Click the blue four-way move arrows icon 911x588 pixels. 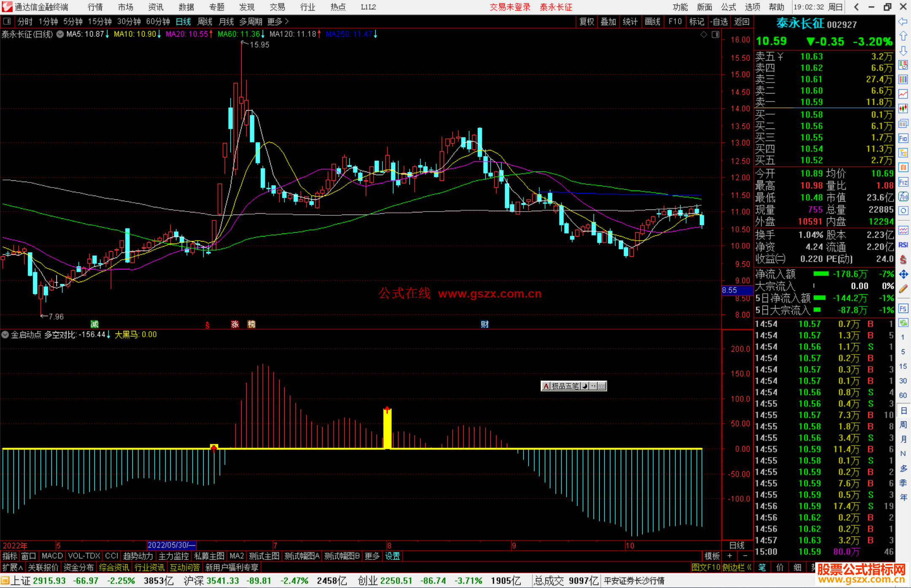click(x=903, y=274)
